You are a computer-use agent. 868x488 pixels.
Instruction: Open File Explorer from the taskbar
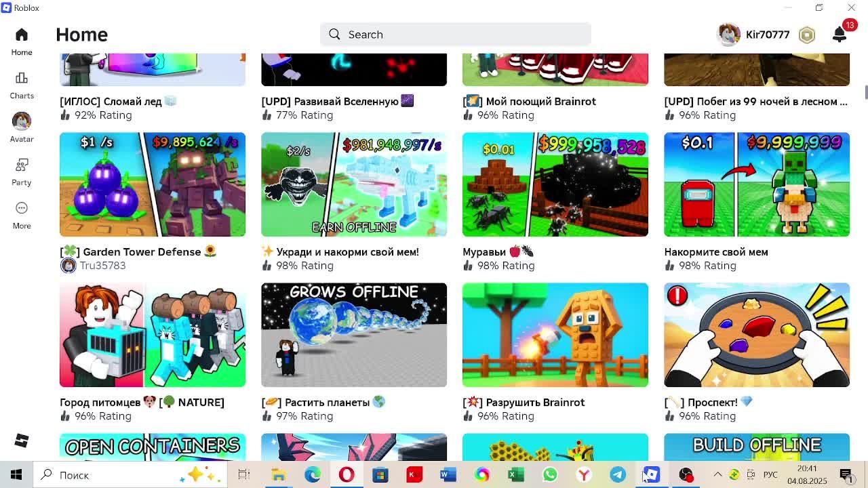tap(278, 474)
